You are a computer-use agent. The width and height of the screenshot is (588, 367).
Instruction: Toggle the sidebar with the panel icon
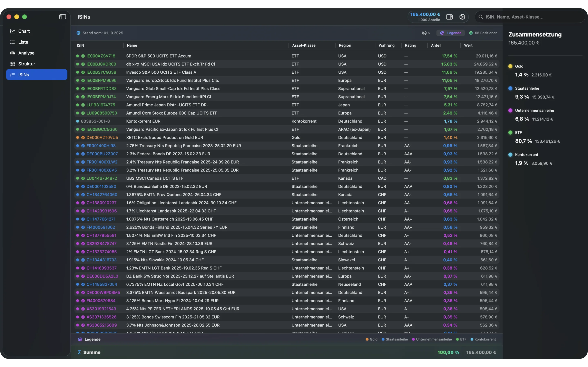point(62,17)
